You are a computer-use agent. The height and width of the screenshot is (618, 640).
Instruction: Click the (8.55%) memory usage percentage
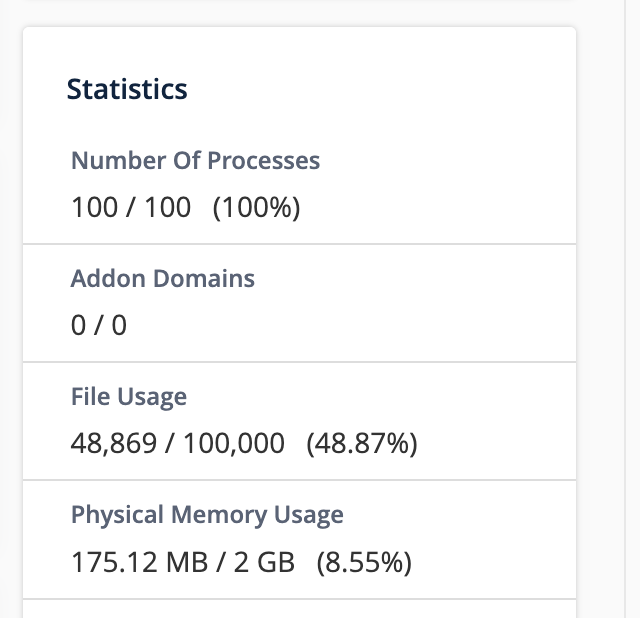coord(364,562)
